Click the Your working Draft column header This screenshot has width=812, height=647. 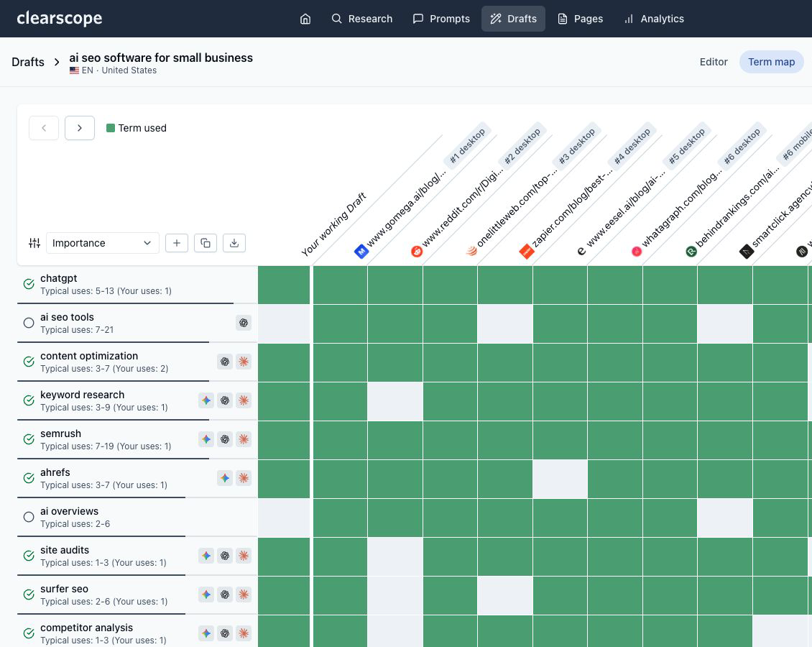[x=333, y=224]
